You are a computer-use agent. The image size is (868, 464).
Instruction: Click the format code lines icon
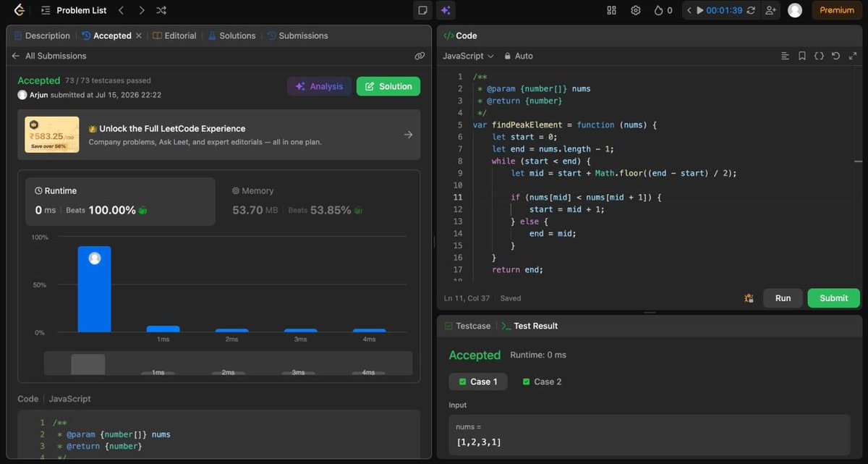(786, 56)
